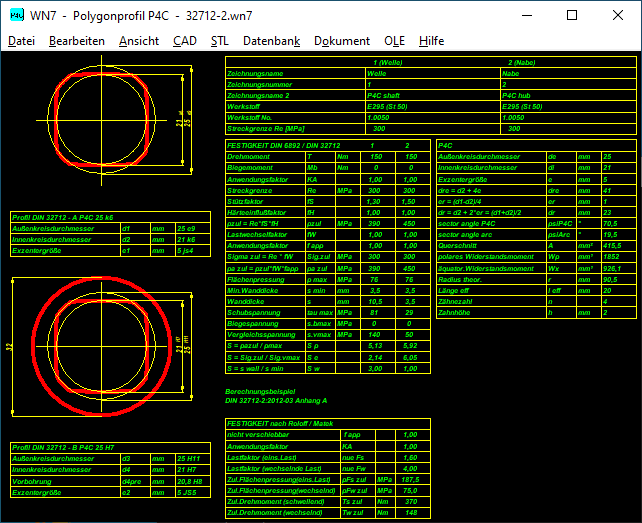Open the Dokument menu

(341, 41)
